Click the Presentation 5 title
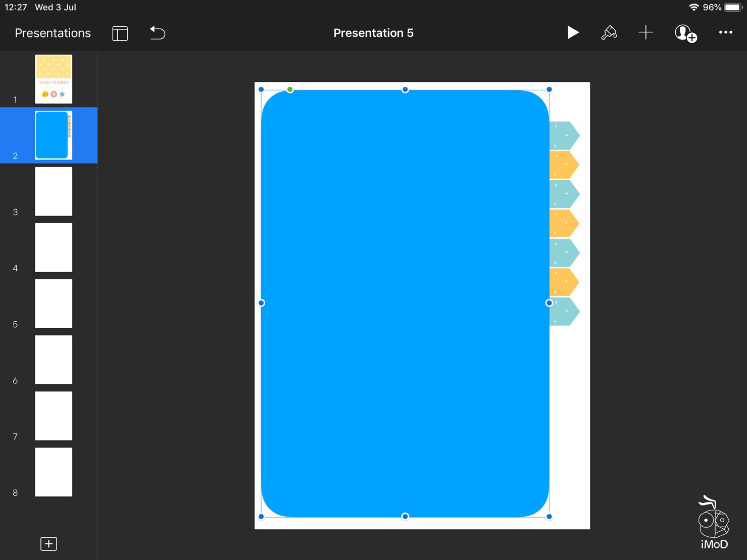 (x=373, y=33)
